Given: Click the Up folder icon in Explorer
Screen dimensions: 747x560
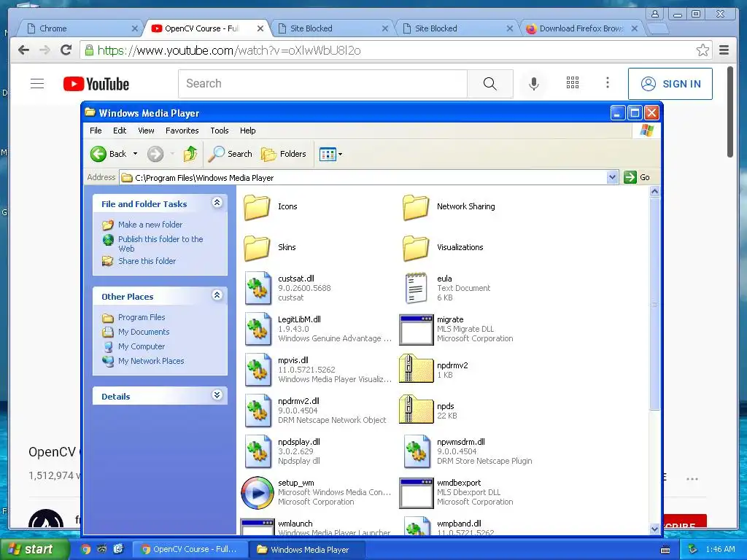Looking at the screenshot, I should point(190,154).
